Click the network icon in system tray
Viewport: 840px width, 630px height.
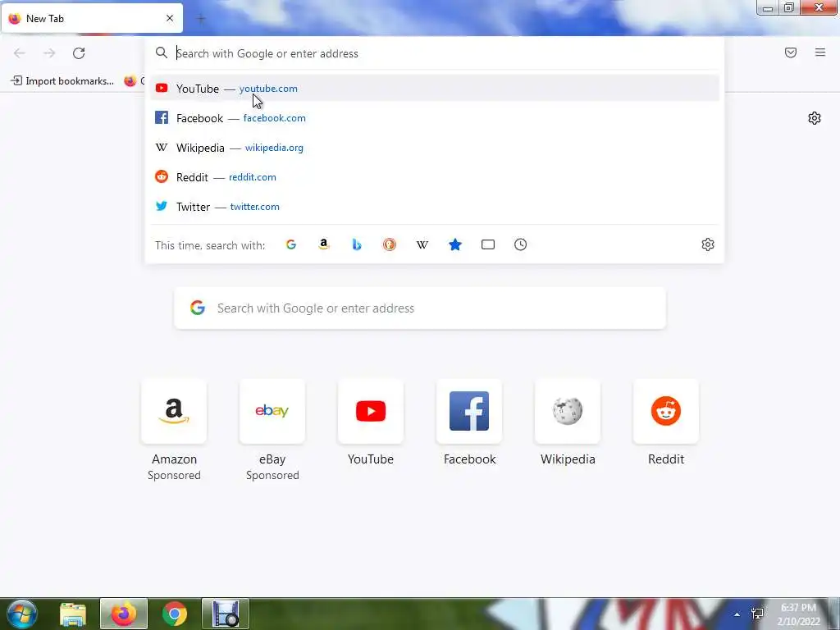[757, 614]
